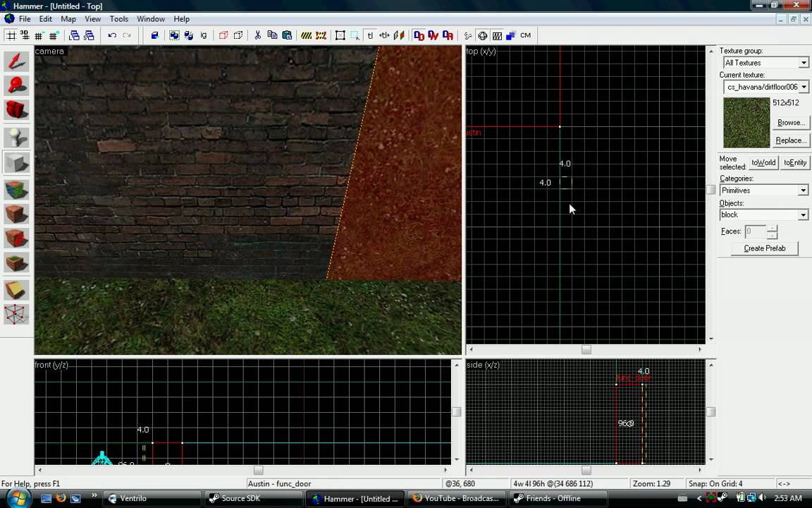Screen dimensions: 812x508
Task: Select the Selection (arrow) tool
Action: (x=17, y=61)
